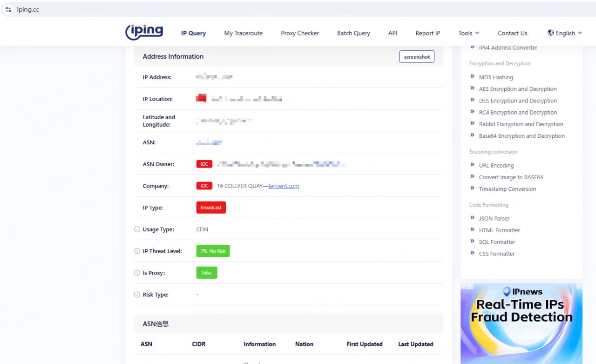The width and height of the screenshot is (596, 364).
Task: Click the red broadcast IP Type badge
Action: (x=211, y=208)
